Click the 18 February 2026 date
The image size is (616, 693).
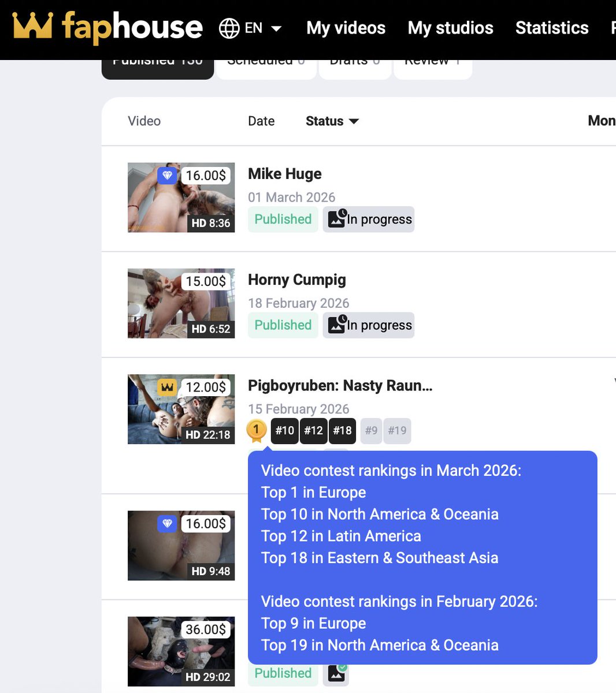[x=298, y=303]
